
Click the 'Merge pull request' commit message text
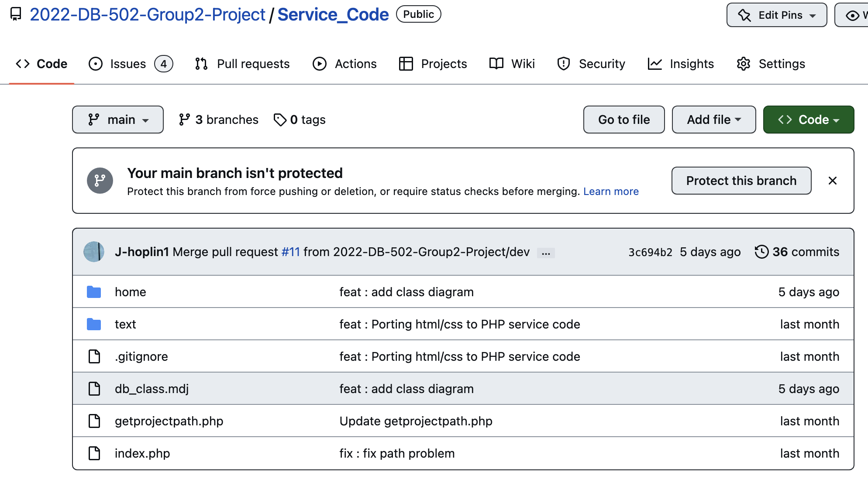click(225, 252)
